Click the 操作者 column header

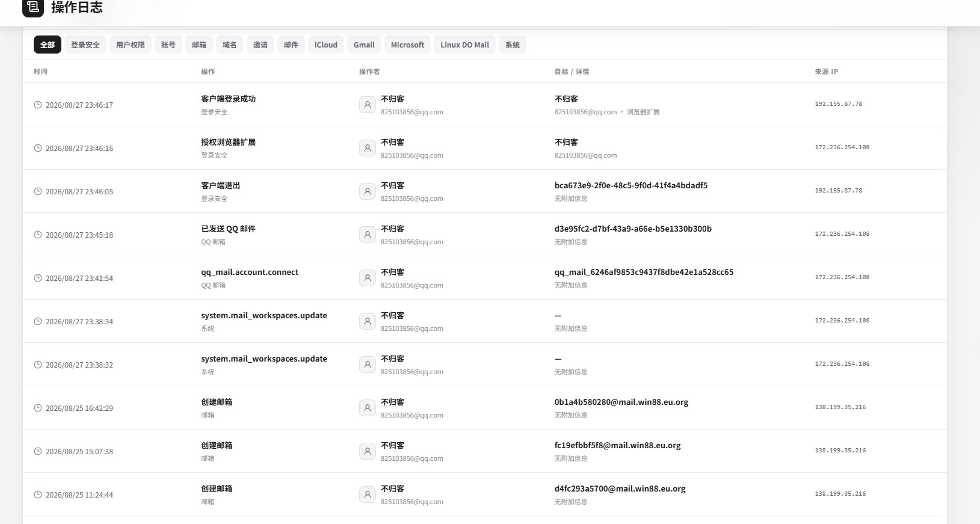coord(369,72)
